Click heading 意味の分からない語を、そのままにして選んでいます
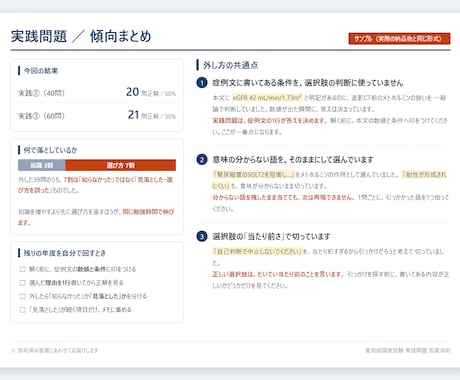 coord(293,160)
